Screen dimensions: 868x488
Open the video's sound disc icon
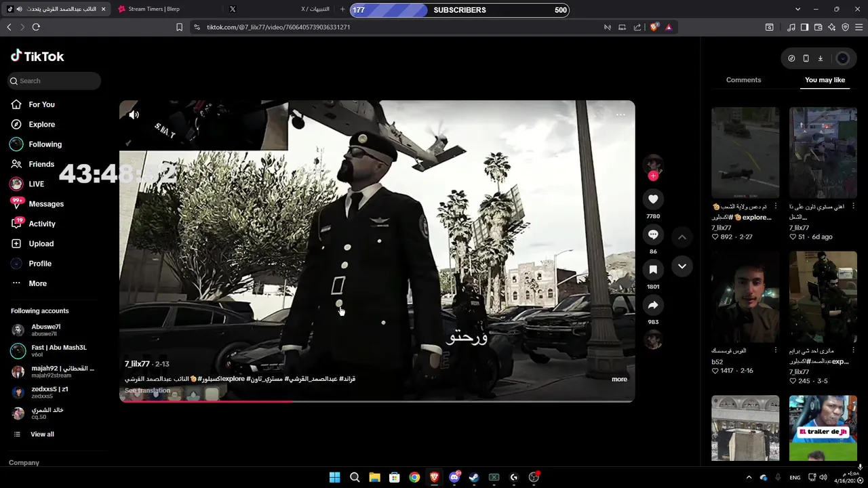(x=653, y=340)
